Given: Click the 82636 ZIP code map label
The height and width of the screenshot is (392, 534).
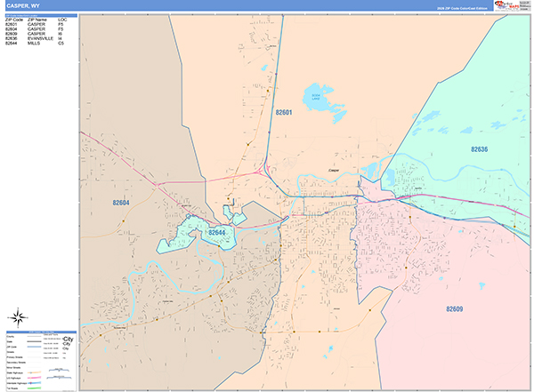Looking at the screenshot, I should pyautogui.click(x=480, y=149).
